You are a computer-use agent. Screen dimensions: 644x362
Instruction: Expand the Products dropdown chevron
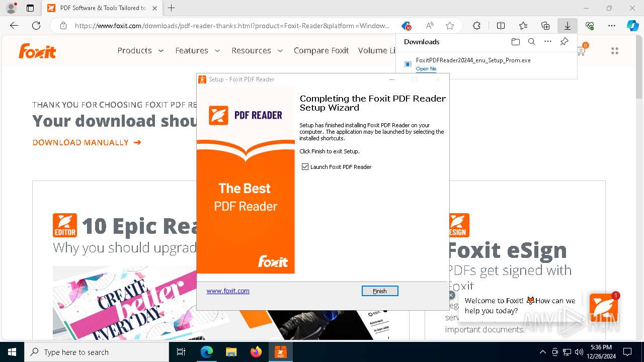click(x=161, y=51)
